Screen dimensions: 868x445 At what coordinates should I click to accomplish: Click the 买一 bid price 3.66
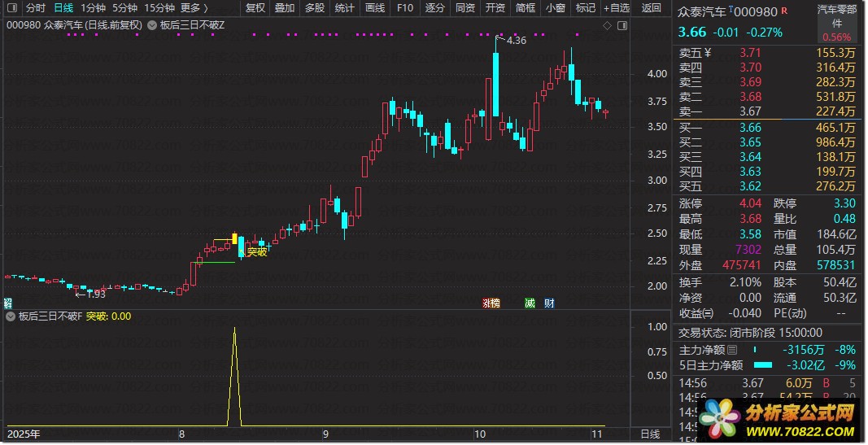(750, 128)
